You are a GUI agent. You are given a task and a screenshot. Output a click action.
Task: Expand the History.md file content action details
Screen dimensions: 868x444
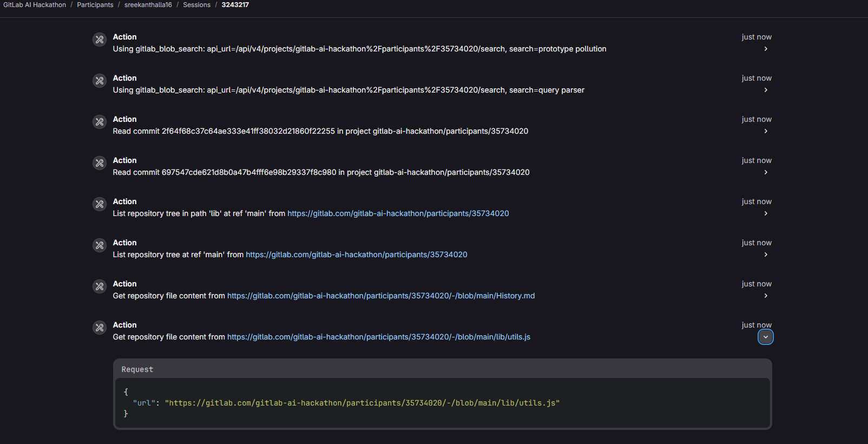point(766,296)
